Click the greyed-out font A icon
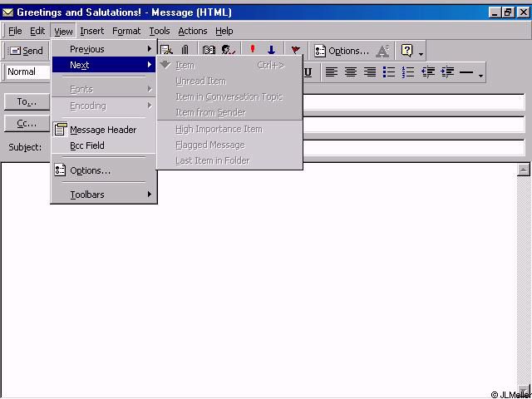 [x=382, y=52]
